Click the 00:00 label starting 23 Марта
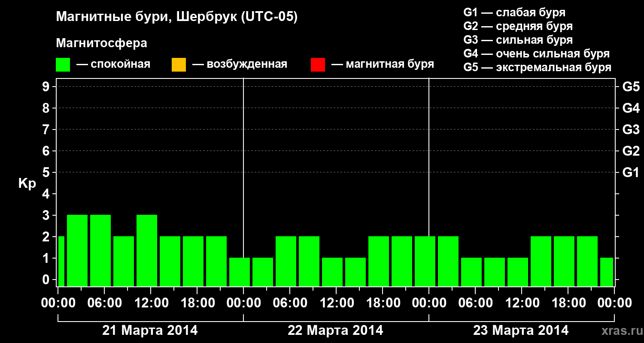 [x=429, y=303]
